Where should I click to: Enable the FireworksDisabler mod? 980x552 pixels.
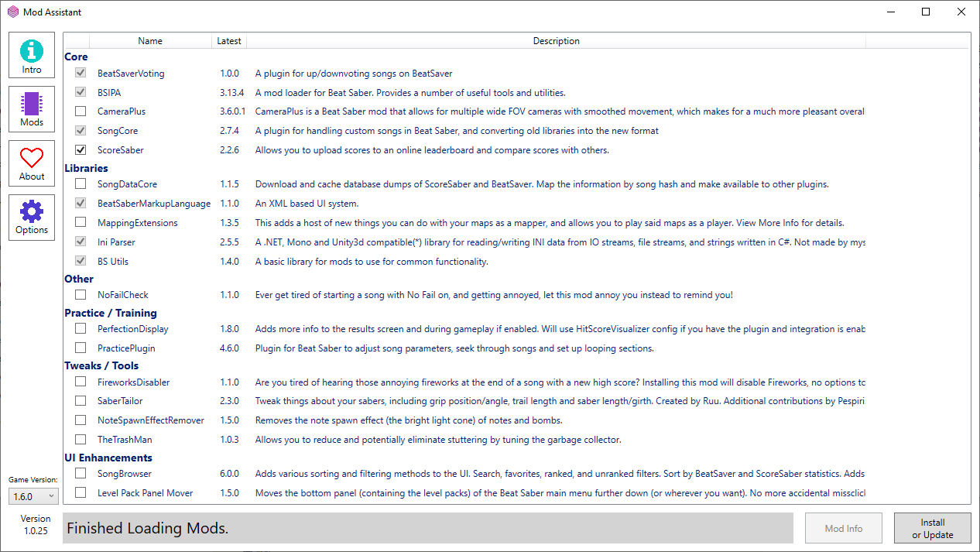coord(81,382)
